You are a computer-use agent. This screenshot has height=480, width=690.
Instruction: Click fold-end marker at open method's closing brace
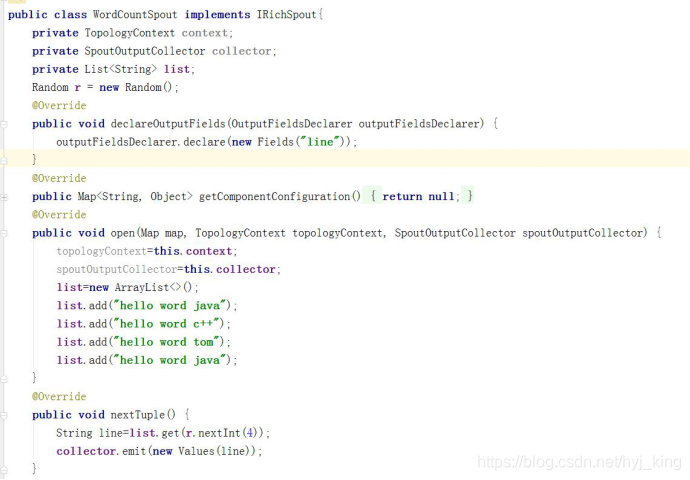[4, 379]
